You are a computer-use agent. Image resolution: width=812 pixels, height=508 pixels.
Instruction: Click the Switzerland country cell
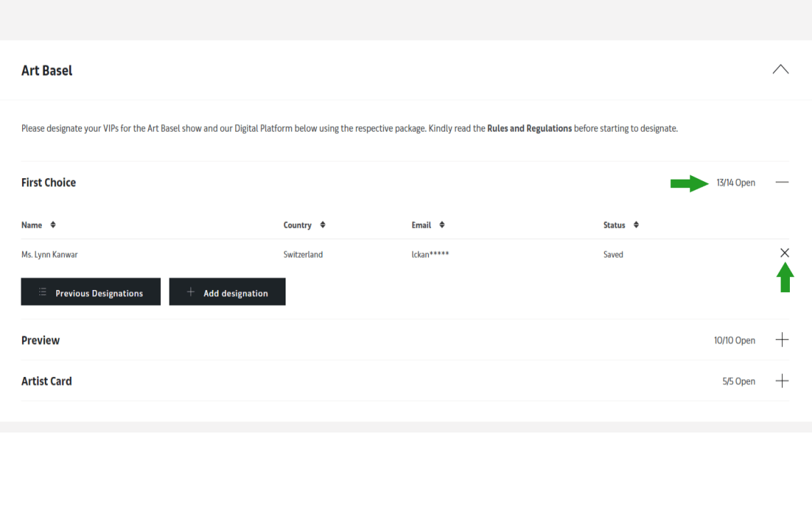tap(303, 254)
